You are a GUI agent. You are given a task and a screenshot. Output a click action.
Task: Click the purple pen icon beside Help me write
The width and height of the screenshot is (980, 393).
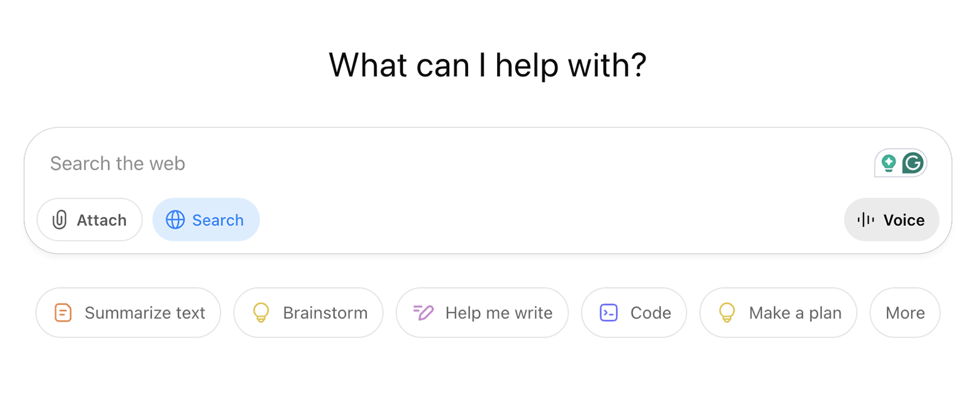coord(423,313)
